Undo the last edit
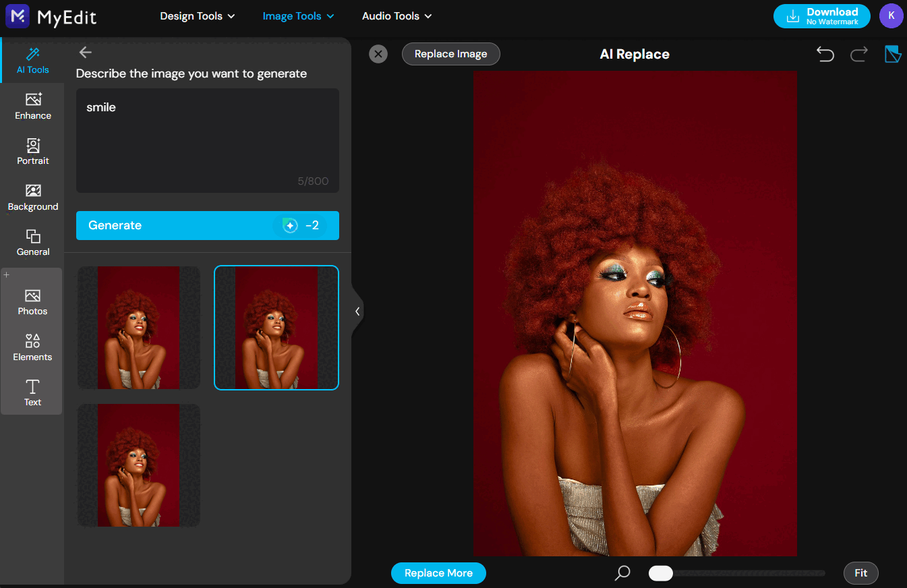This screenshot has width=907, height=588. (x=825, y=54)
